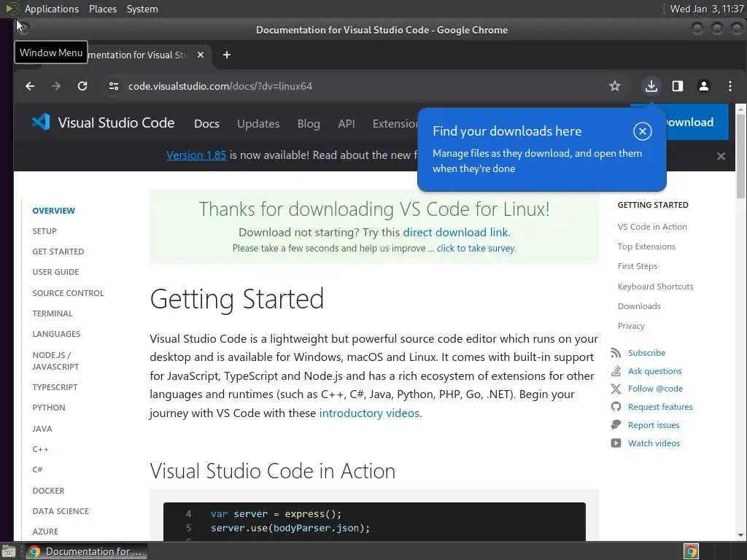The width and height of the screenshot is (747, 560).
Task: Expand the User Guide sidebar section
Action: click(x=55, y=272)
